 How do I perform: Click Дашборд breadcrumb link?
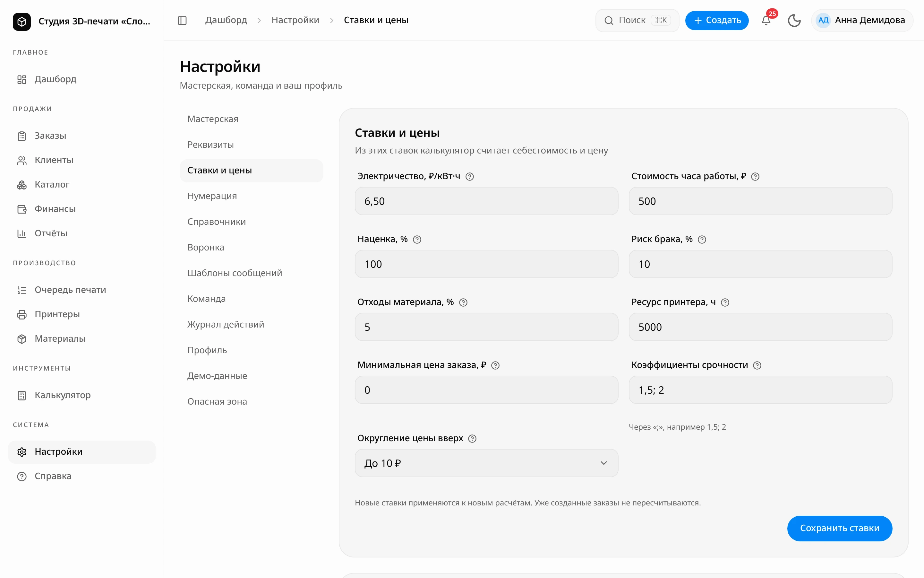coord(226,20)
